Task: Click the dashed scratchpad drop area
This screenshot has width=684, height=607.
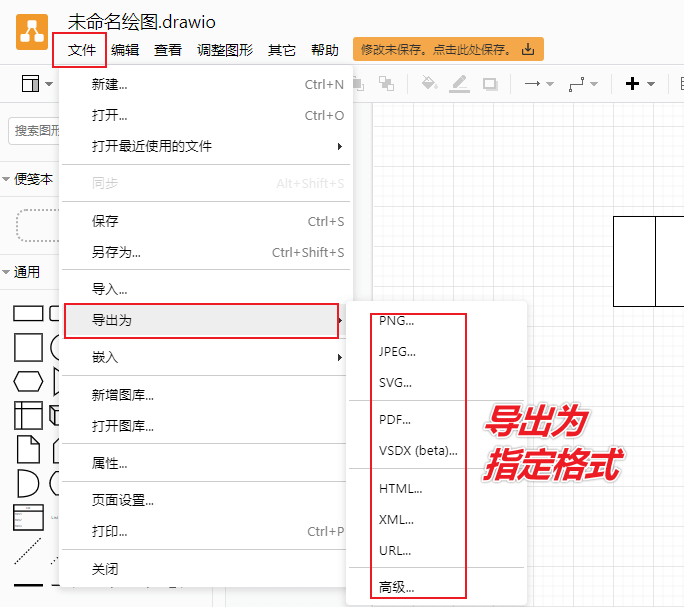Action: click(x=38, y=225)
